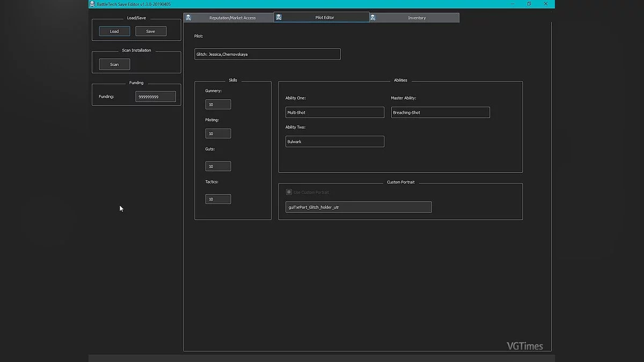The image size is (644, 362).
Task: Click the Piloting skill value box
Action: point(218,134)
